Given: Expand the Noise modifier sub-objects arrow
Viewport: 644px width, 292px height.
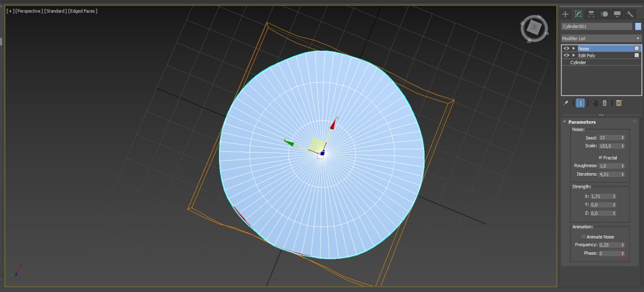Looking at the screenshot, I should (574, 48).
